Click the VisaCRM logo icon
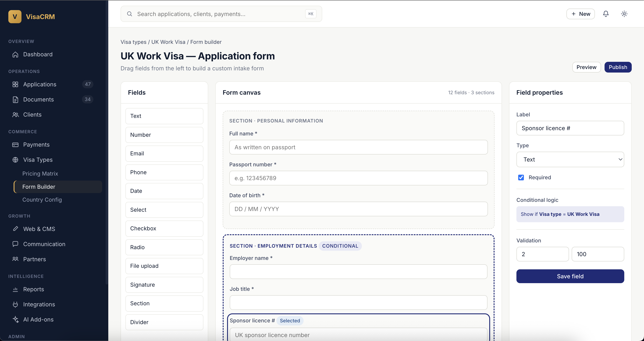 point(15,16)
